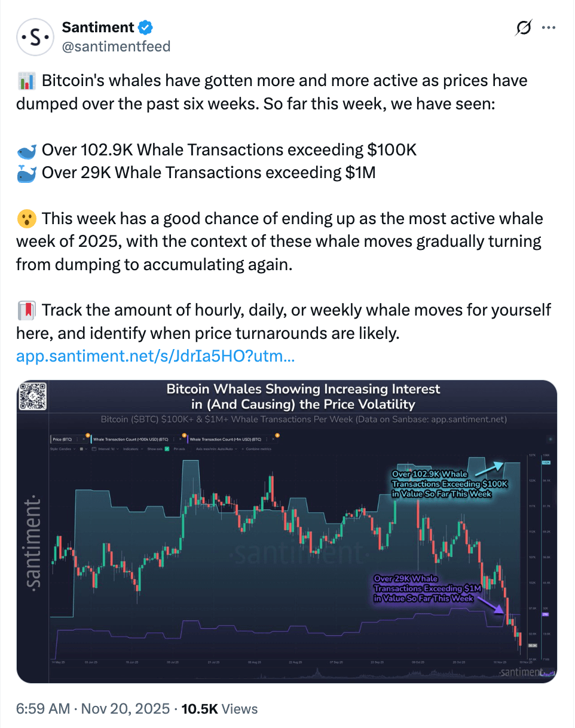
Task: Click the orange indicator dot on Price (BTC) tab
Action: pyautogui.click(x=87, y=435)
